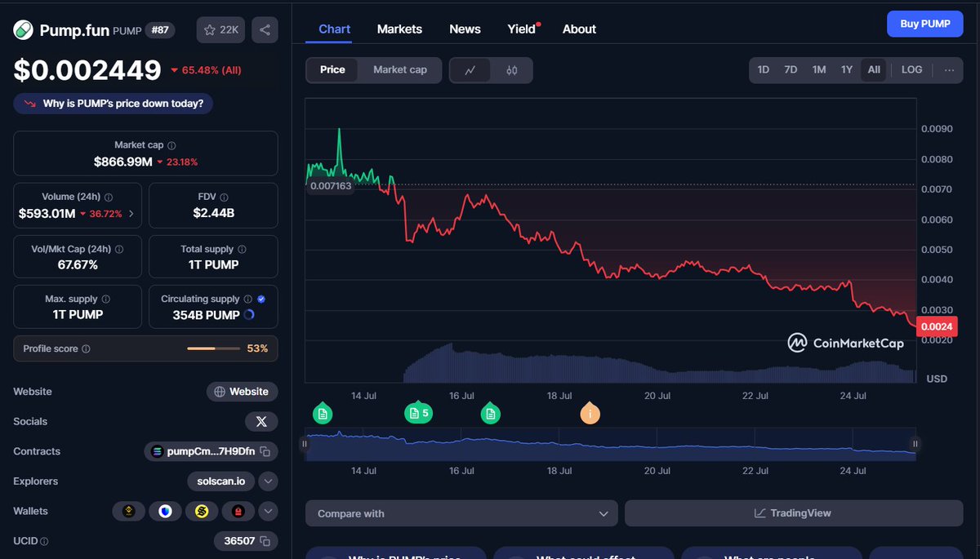980x559 pixels.
Task: Select Price chart mode
Action: click(332, 70)
